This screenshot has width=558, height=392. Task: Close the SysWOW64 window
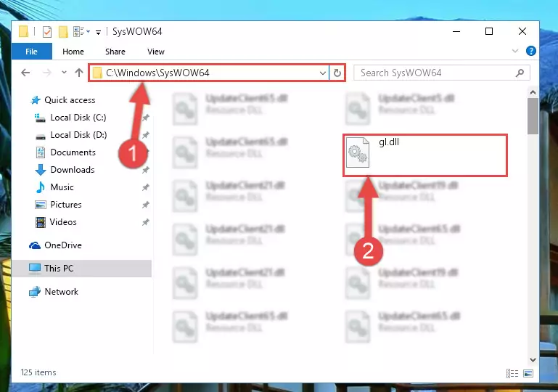point(522,31)
